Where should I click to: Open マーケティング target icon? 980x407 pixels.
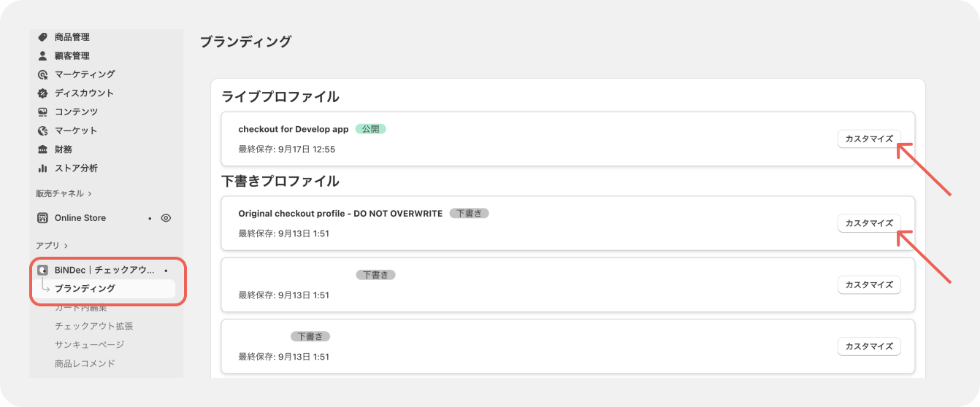tap(42, 74)
